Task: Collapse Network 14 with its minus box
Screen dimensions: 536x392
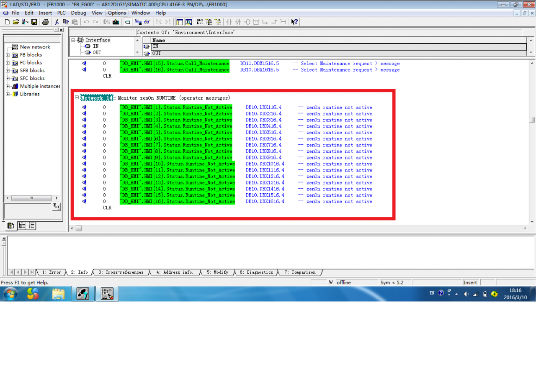Action: pos(77,97)
